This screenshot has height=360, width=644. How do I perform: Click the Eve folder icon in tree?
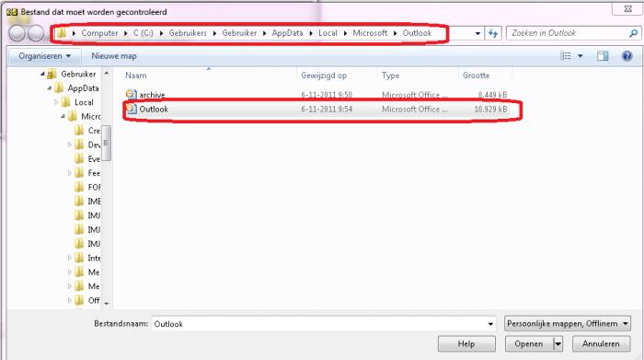pyautogui.click(x=79, y=159)
